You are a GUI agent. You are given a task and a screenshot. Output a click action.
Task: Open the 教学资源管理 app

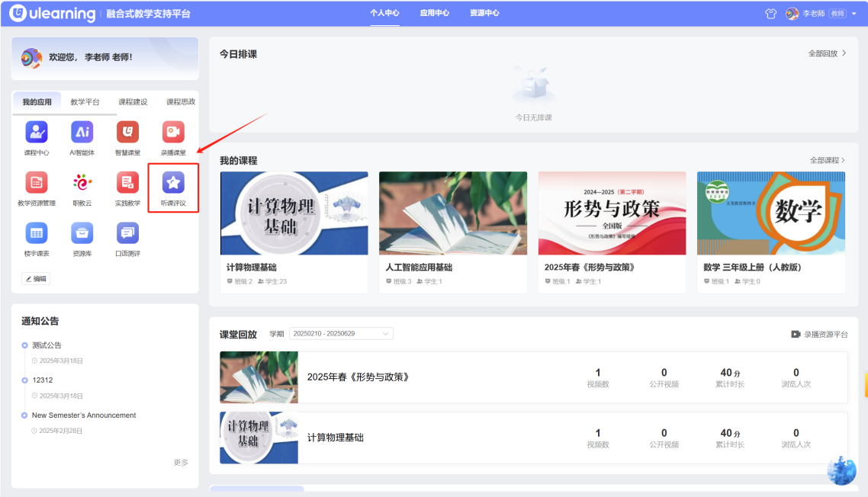click(x=37, y=182)
